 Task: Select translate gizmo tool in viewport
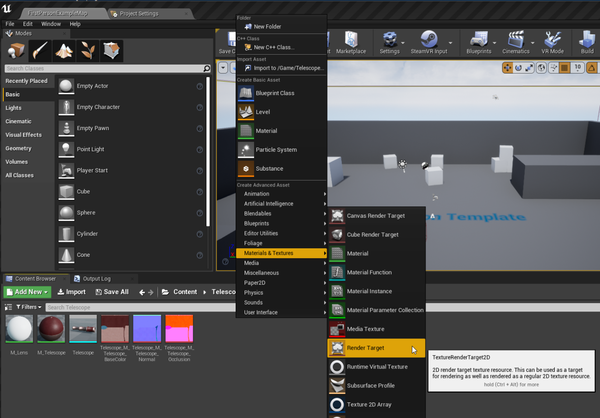coord(507,68)
